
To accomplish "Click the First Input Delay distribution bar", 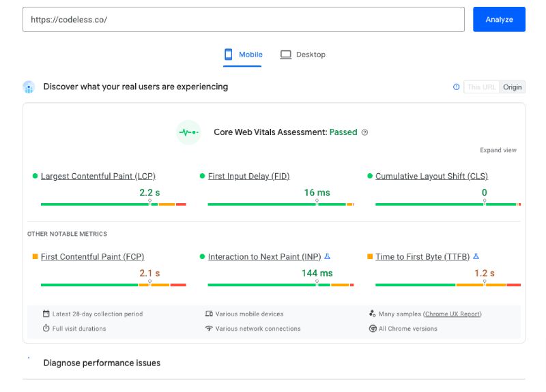I will pos(281,204).
